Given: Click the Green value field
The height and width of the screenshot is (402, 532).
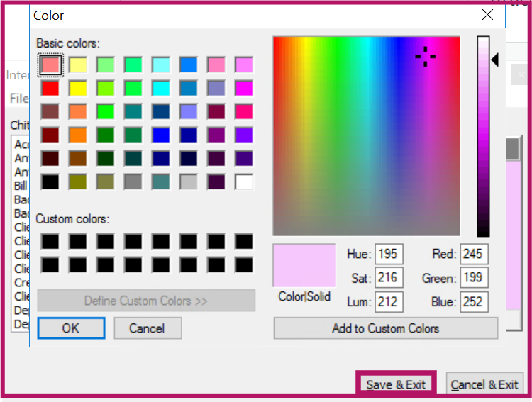Looking at the screenshot, I should 474,277.
